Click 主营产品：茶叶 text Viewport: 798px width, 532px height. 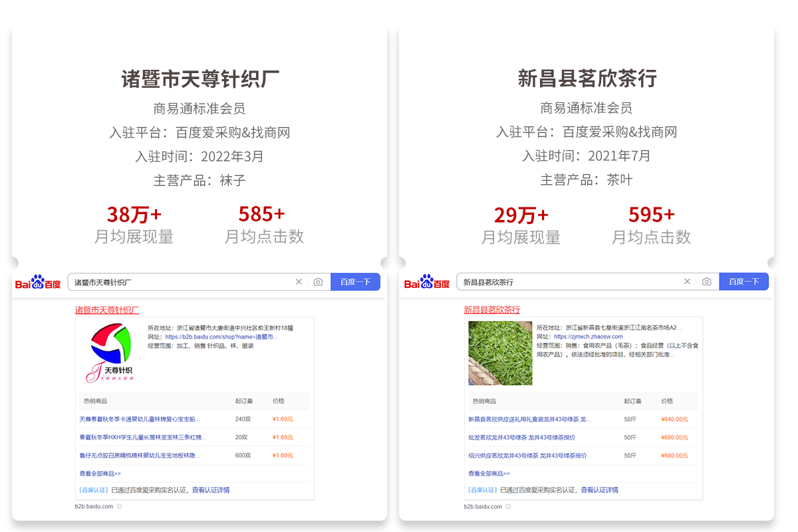tap(587, 180)
